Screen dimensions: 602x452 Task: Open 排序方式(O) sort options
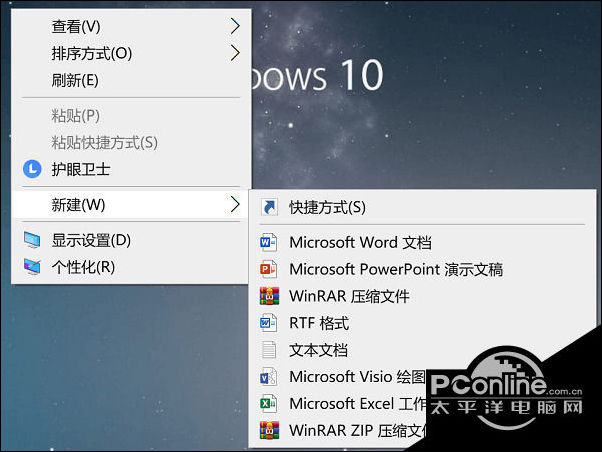(131, 53)
